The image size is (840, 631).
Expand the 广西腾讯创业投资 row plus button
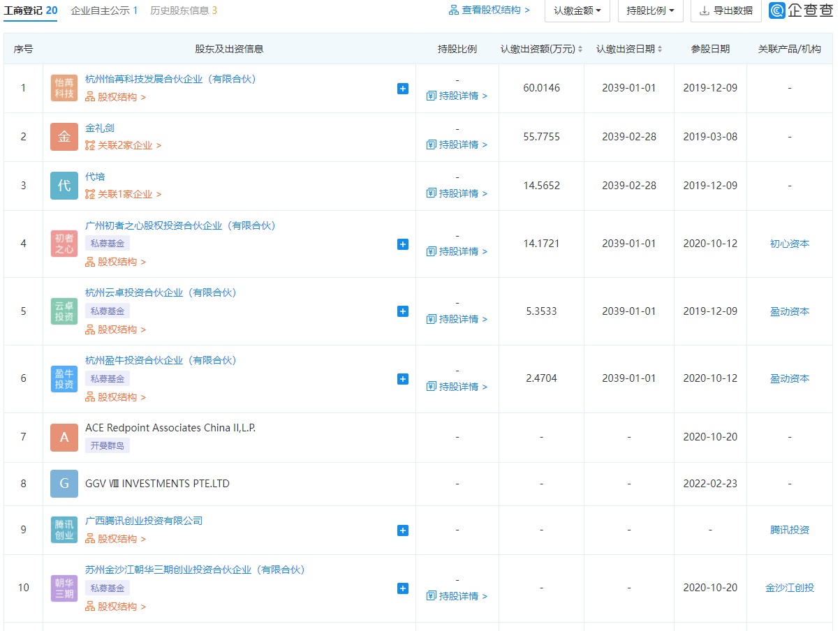pyautogui.click(x=403, y=530)
